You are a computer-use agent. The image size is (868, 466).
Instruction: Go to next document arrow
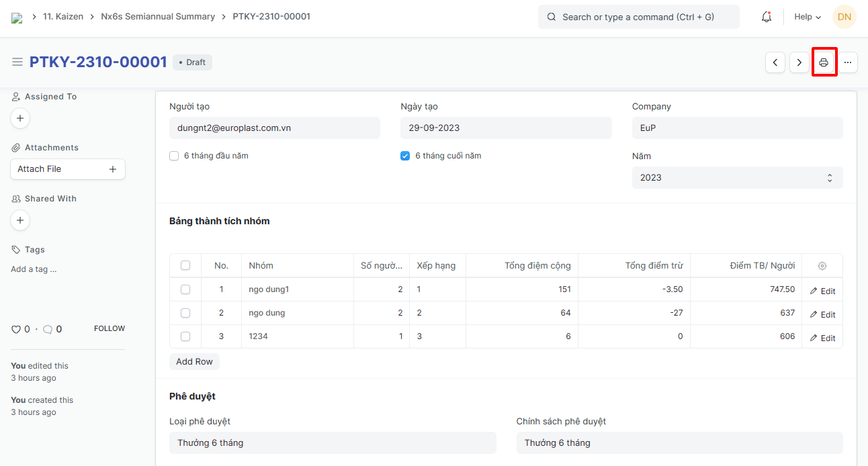[799, 62]
